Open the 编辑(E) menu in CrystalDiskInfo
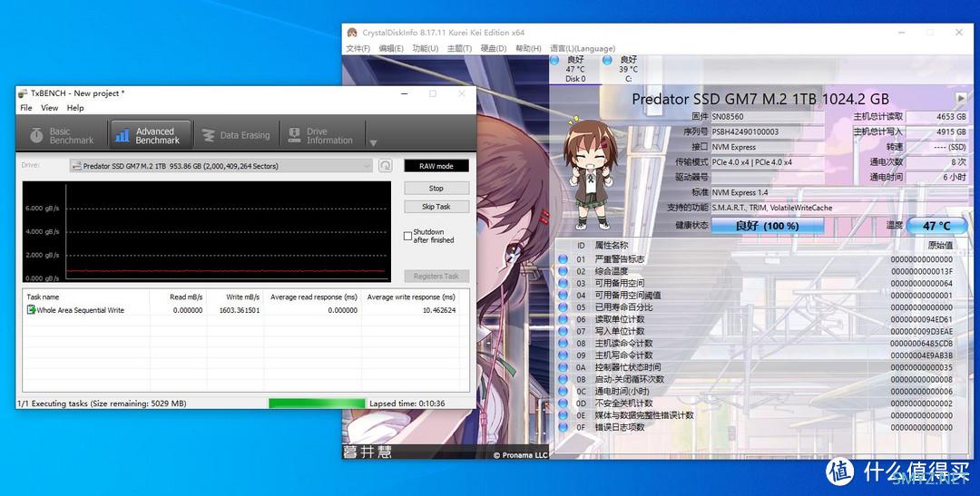The height and width of the screenshot is (496, 980). point(391,48)
